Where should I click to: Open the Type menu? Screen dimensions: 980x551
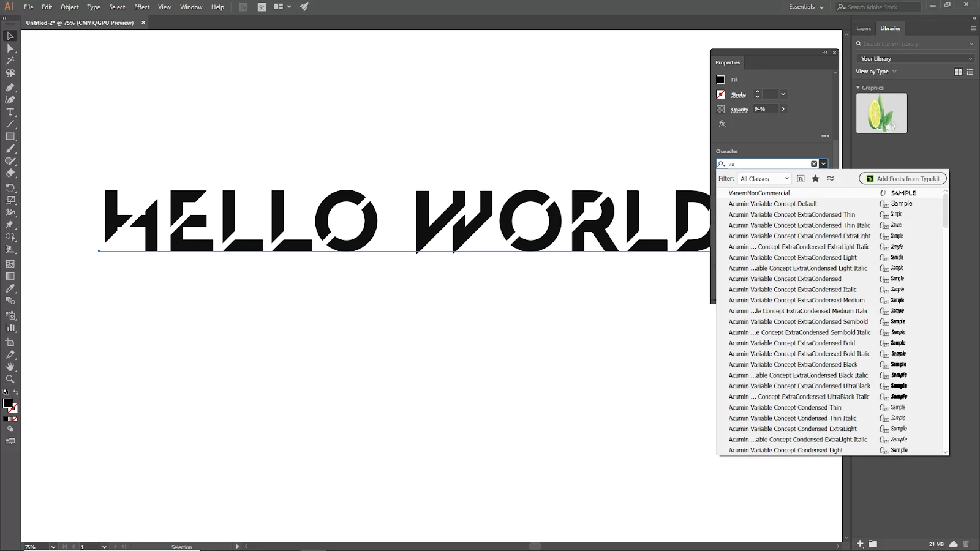coord(94,7)
